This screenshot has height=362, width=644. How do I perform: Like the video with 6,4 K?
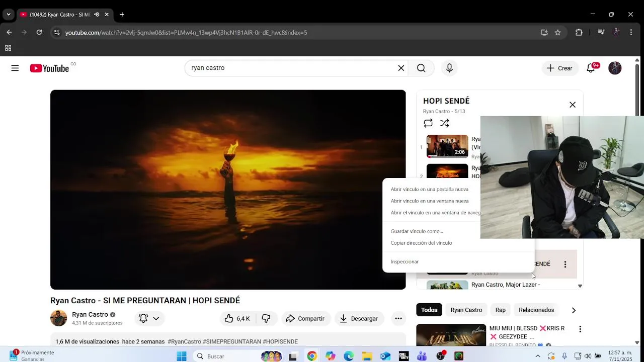coord(237,318)
